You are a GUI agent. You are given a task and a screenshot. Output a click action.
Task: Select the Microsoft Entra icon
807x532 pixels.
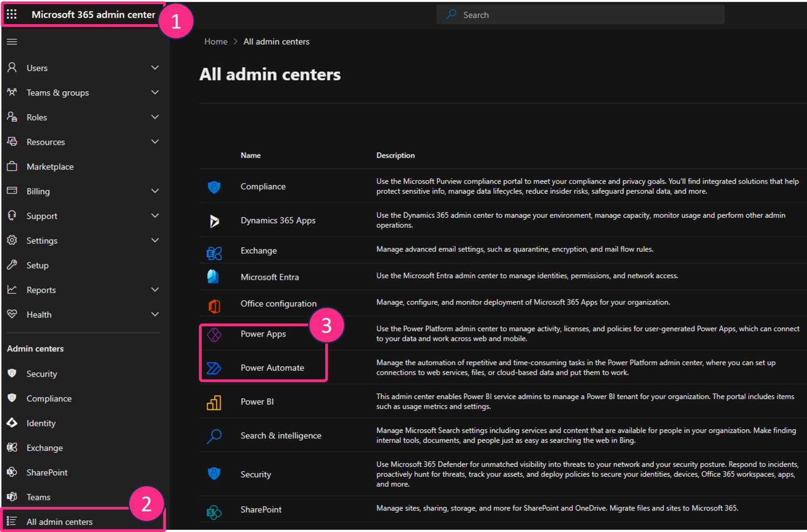(214, 277)
